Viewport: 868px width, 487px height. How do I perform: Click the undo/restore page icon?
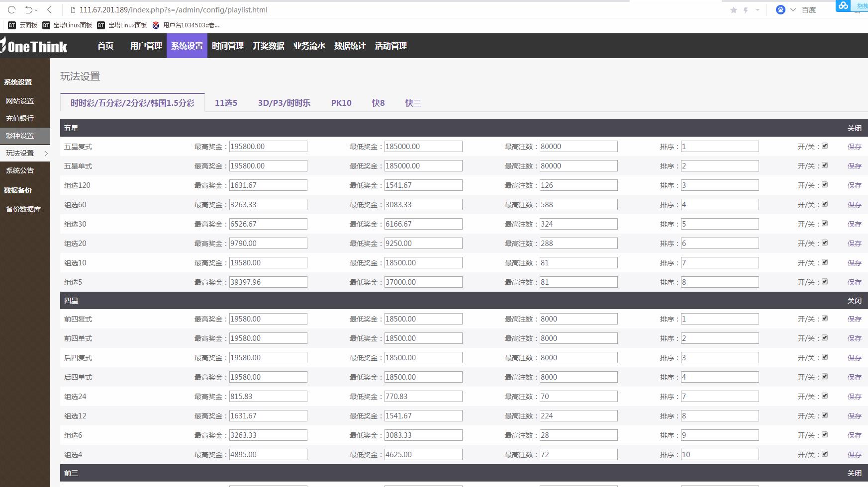pyautogui.click(x=29, y=9)
